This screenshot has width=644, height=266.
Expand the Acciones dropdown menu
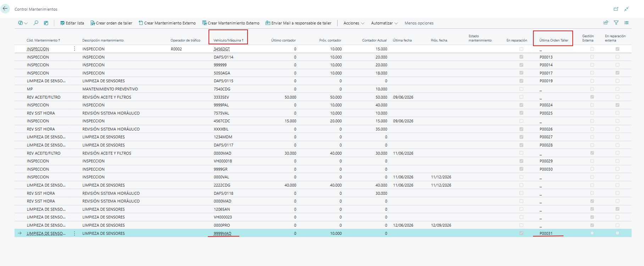(354, 23)
